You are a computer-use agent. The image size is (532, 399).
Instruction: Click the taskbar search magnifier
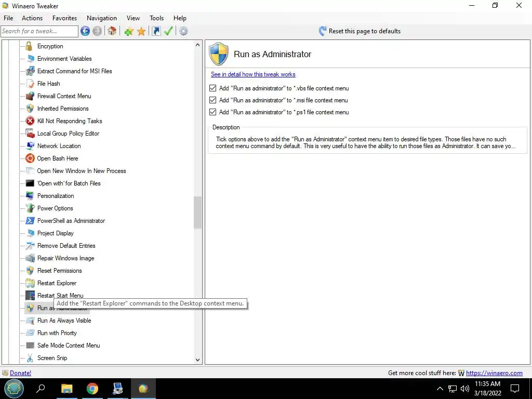41,389
